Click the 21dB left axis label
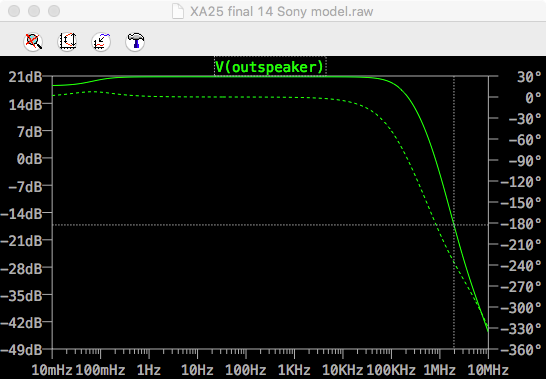Image resolution: width=546 pixels, height=379 pixels. click(x=25, y=77)
